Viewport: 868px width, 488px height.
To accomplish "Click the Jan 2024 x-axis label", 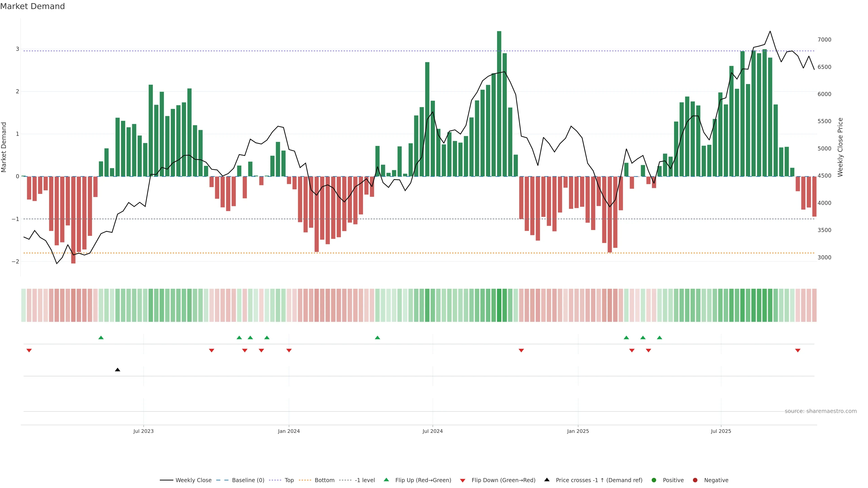I will [x=289, y=431].
